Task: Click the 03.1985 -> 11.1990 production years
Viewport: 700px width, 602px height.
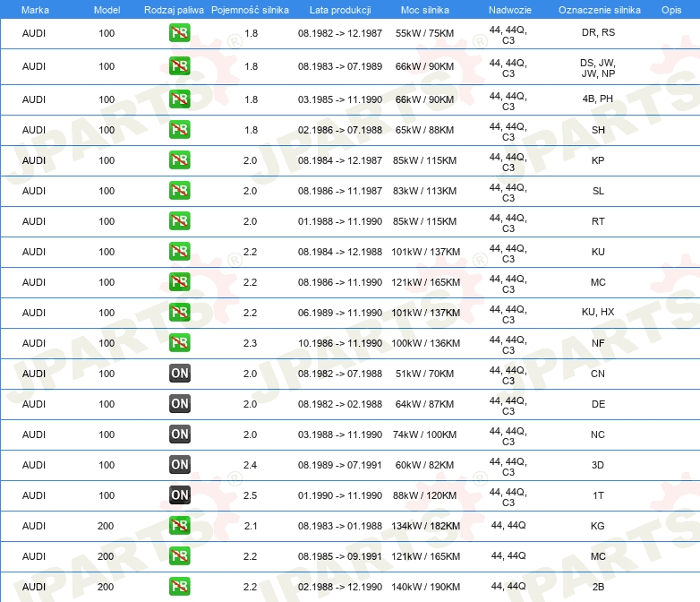Action: 340,99
